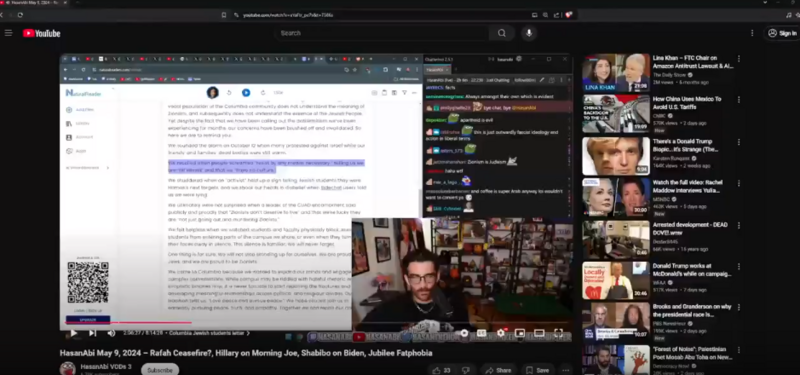Skip to next video in player controls
This screenshot has height=375, width=800.
tap(92, 333)
